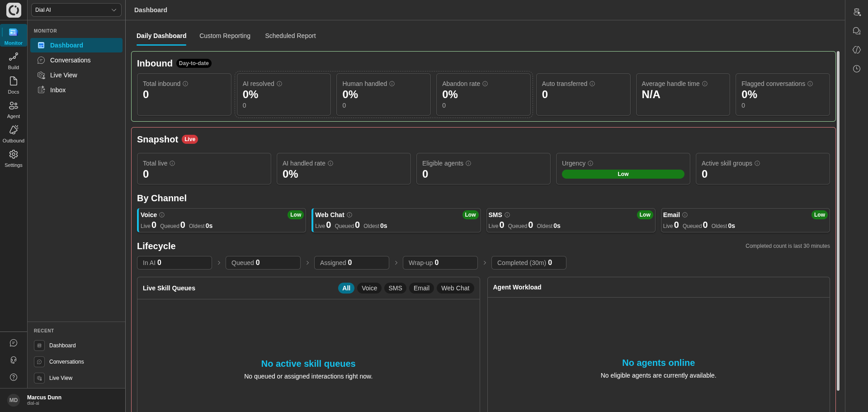Screen dimensions: 868x412
Task: Open Conversations in Monitor menu
Action: (76, 60)
